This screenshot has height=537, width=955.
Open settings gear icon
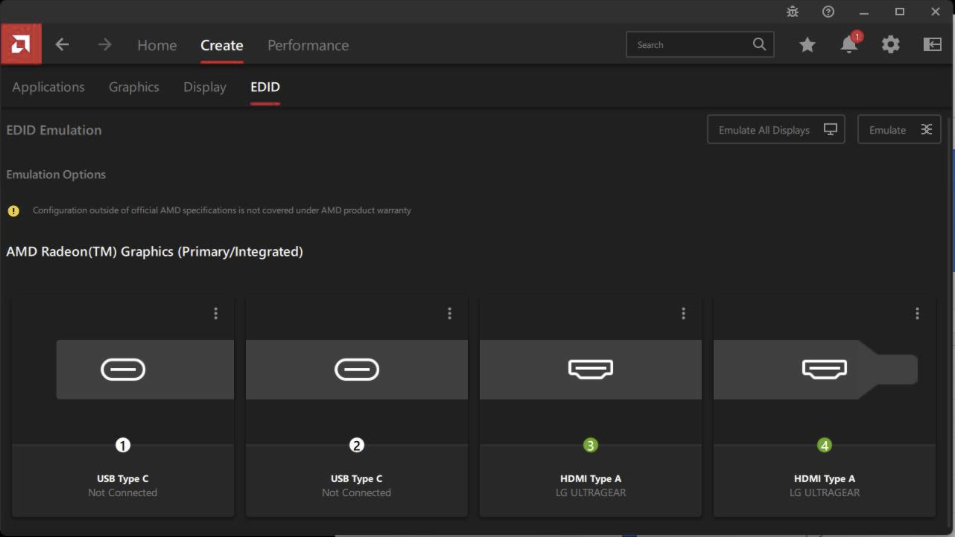click(890, 44)
